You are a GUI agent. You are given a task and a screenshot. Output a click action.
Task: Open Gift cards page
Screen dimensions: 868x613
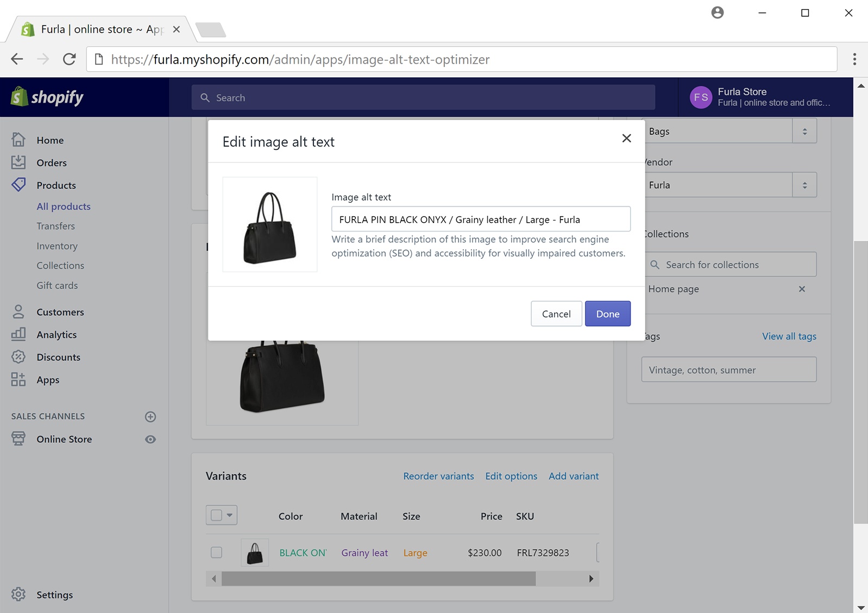pos(57,285)
